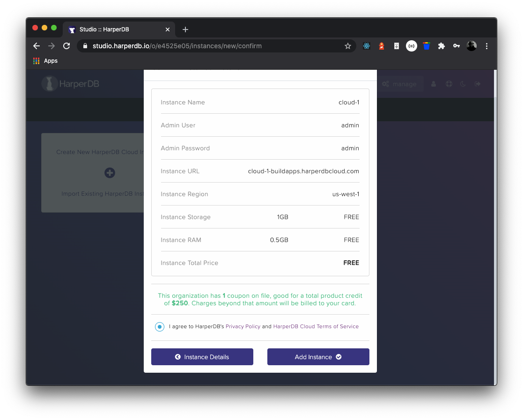Click the address bar URL
The height and width of the screenshot is (420, 523).
coord(177,46)
